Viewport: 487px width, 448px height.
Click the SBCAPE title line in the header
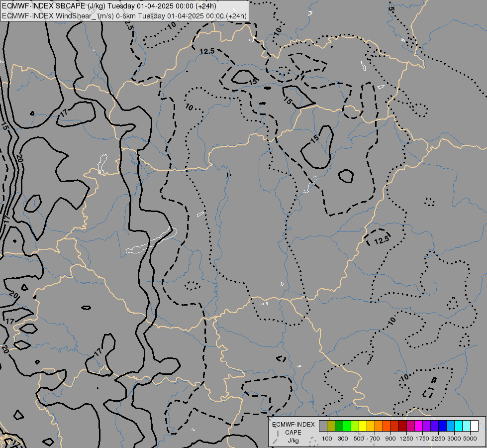click(109, 6)
